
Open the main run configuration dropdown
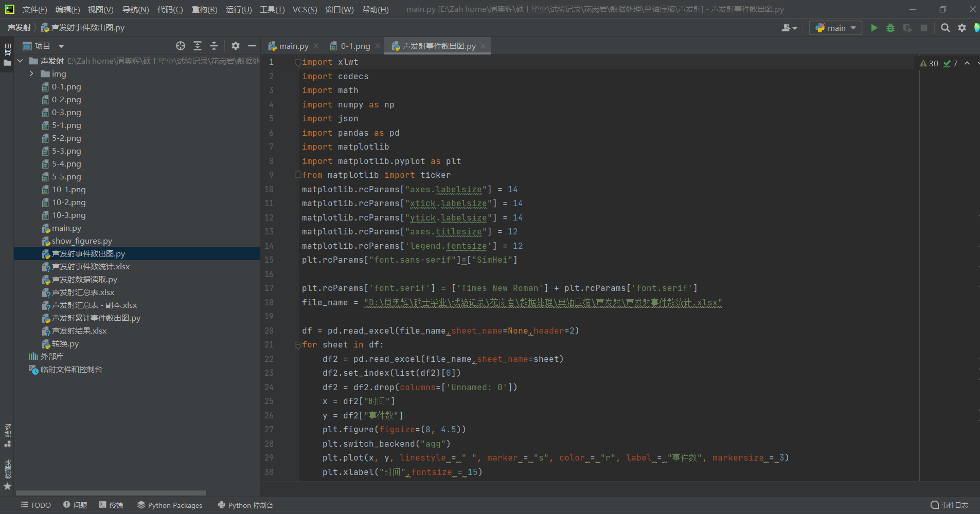point(835,28)
